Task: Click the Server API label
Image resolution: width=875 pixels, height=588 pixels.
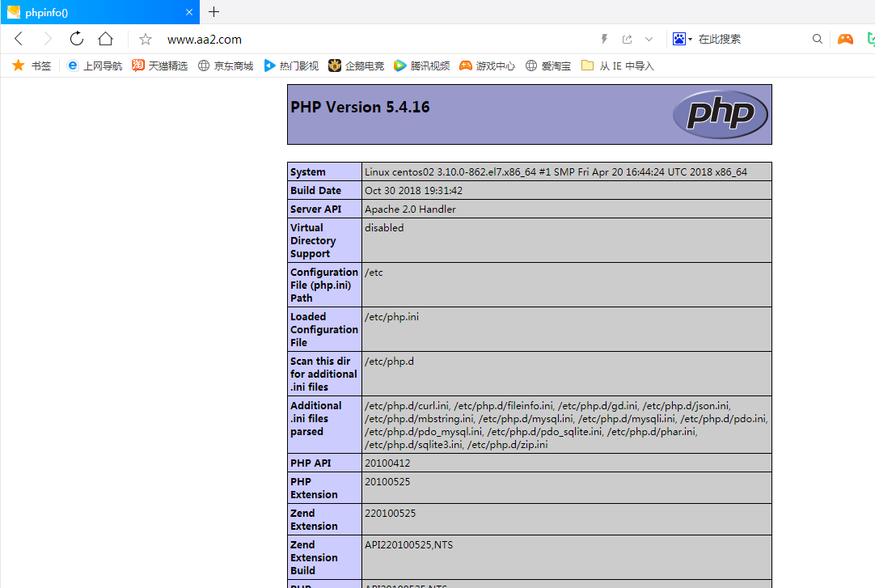Action: coord(315,209)
